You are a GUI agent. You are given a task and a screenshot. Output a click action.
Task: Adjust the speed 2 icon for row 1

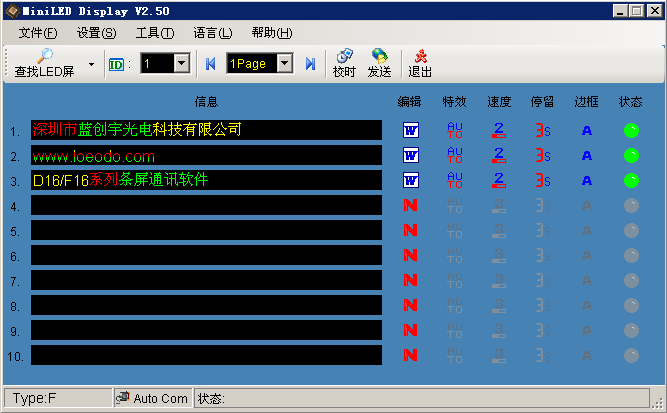pyautogui.click(x=499, y=130)
